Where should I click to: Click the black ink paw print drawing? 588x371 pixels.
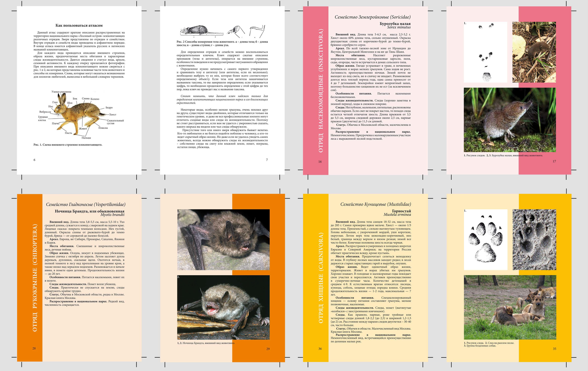tap(485, 239)
